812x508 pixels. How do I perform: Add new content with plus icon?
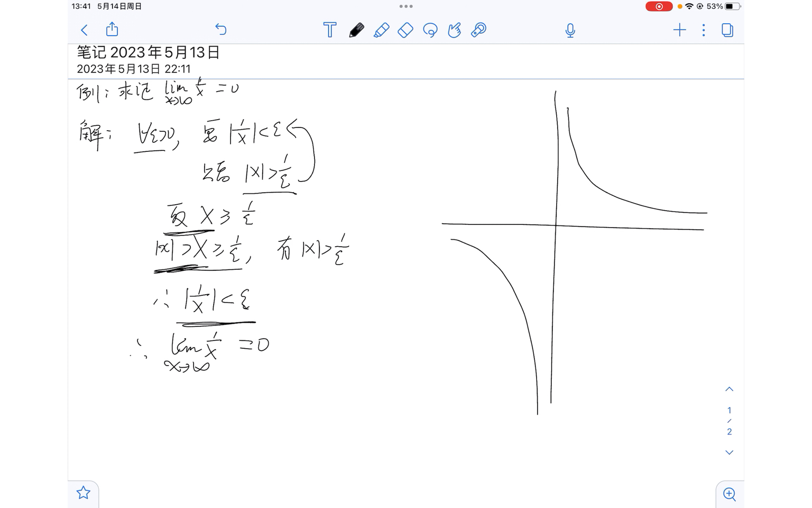680,30
